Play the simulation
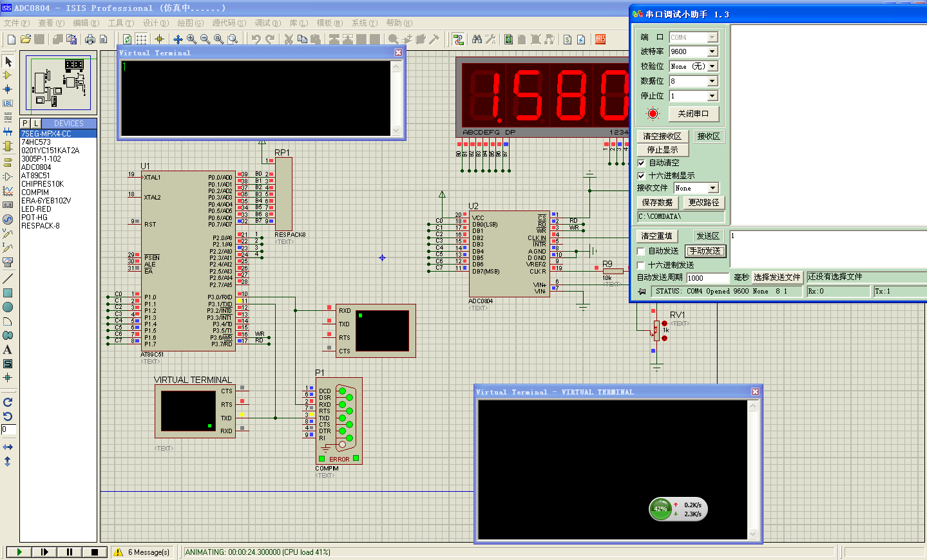Viewport: 927px width, 560px height. point(19,552)
